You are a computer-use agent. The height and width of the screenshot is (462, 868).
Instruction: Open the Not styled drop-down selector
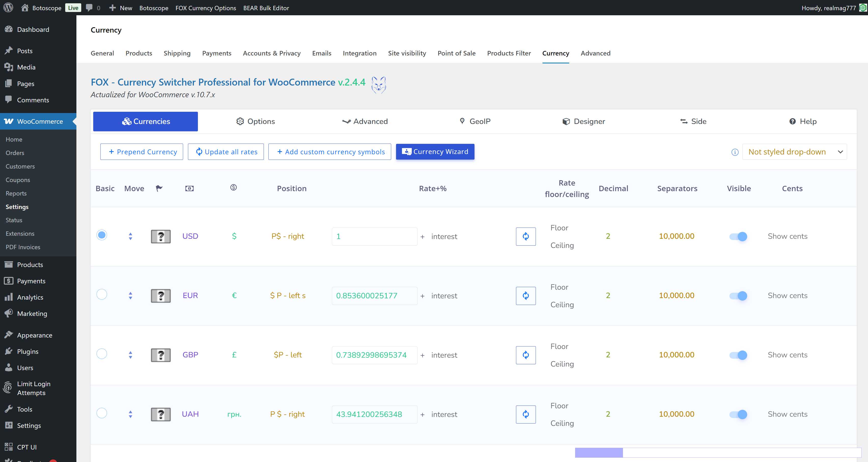pyautogui.click(x=794, y=152)
